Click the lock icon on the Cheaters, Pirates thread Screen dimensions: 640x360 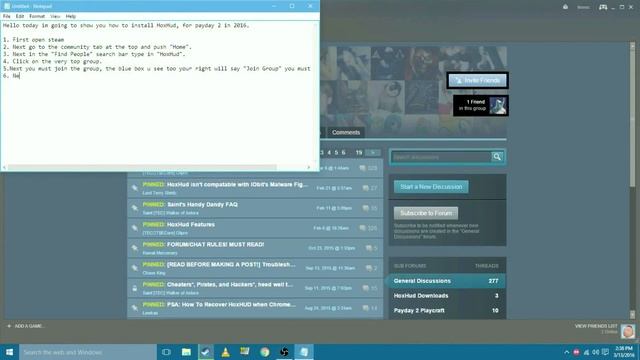tap(134, 288)
